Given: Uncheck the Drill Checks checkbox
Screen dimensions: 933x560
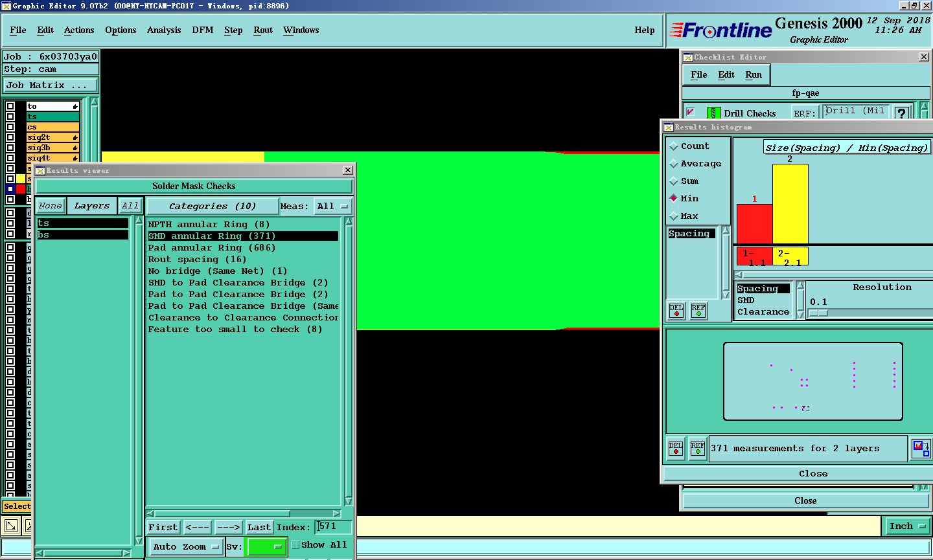Looking at the screenshot, I should [x=691, y=112].
